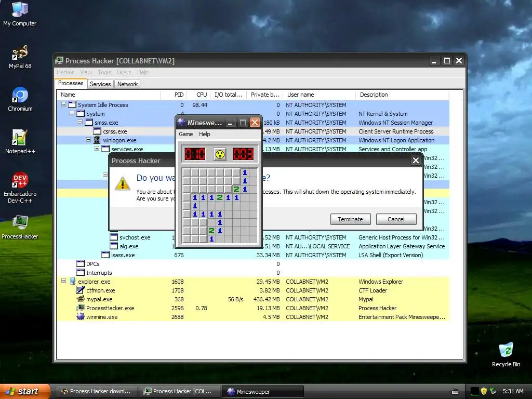532x399 pixels.
Task: Sort by the CPU column header
Action: (198, 95)
